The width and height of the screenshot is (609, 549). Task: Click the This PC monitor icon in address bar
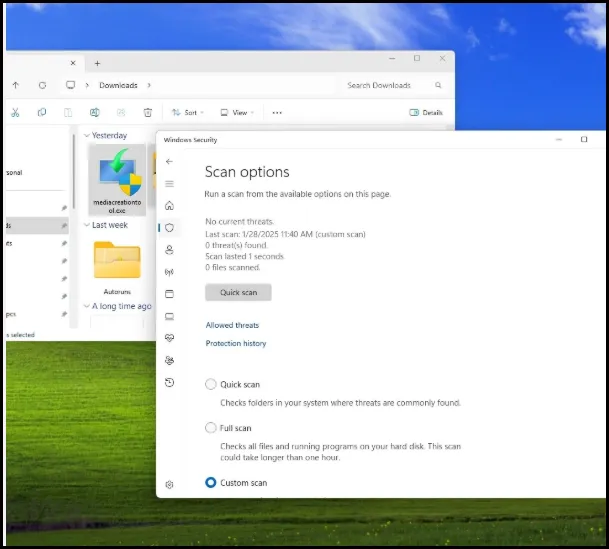coord(70,85)
